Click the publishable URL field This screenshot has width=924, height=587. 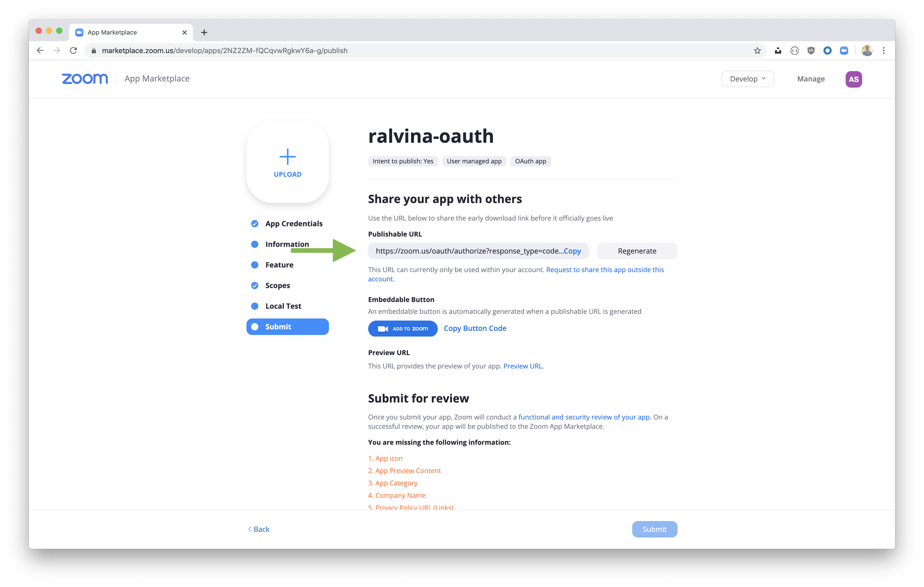[478, 251]
